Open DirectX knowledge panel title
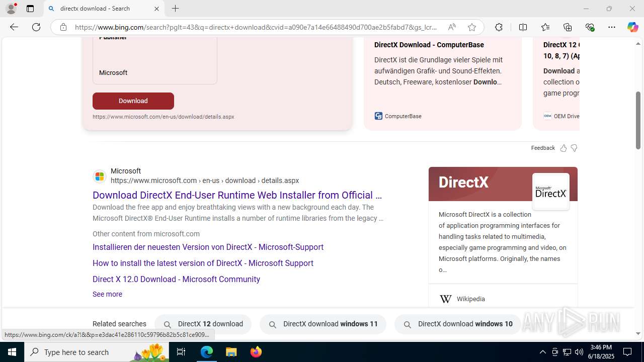 point(463,182)
